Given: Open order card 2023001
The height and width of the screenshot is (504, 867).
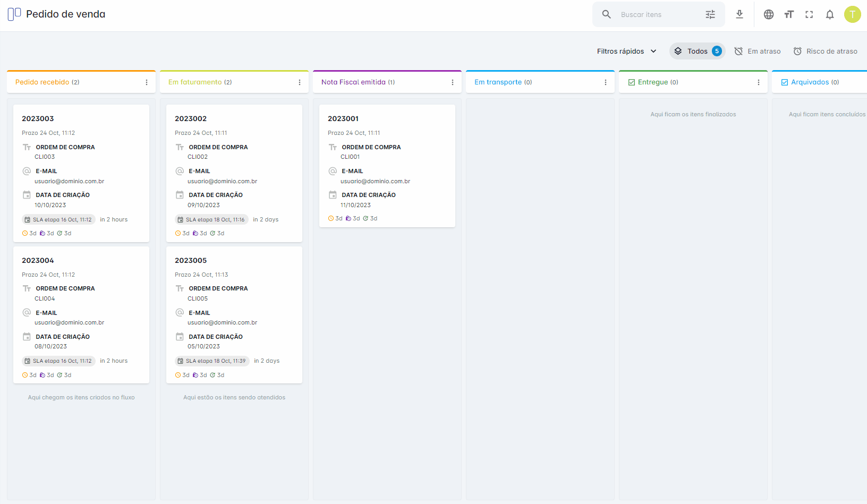Looking at the screenshot, I should pyautogui.click(x=387, y=166).
